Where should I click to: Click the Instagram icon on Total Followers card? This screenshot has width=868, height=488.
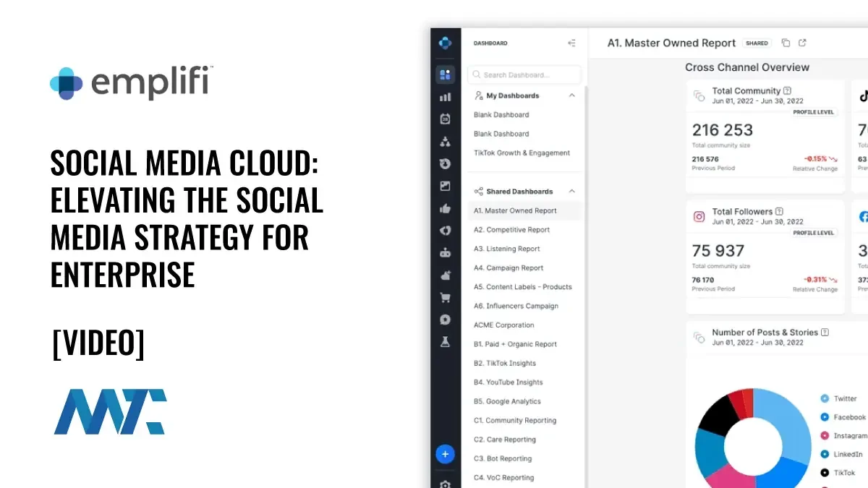tap(699, 217)
